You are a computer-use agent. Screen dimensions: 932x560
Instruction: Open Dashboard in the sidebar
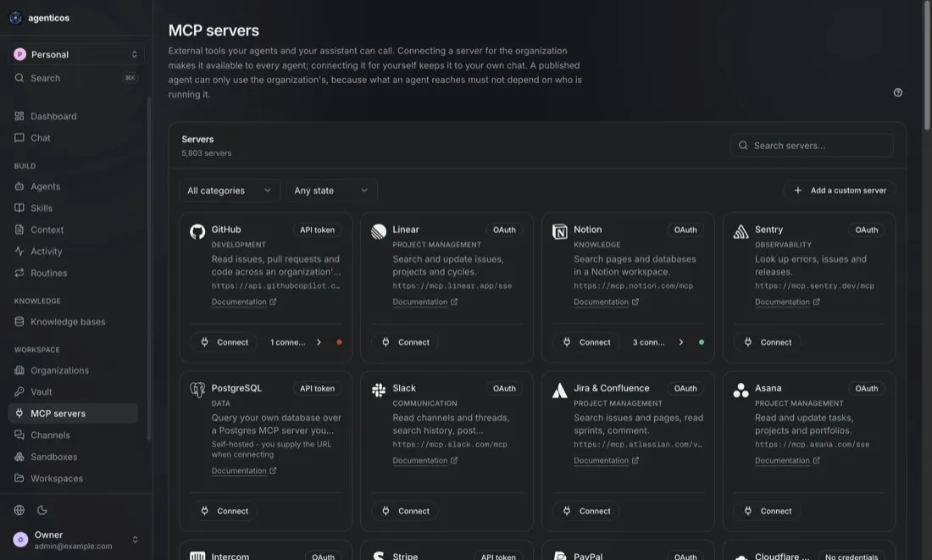(x=73, y=116)
